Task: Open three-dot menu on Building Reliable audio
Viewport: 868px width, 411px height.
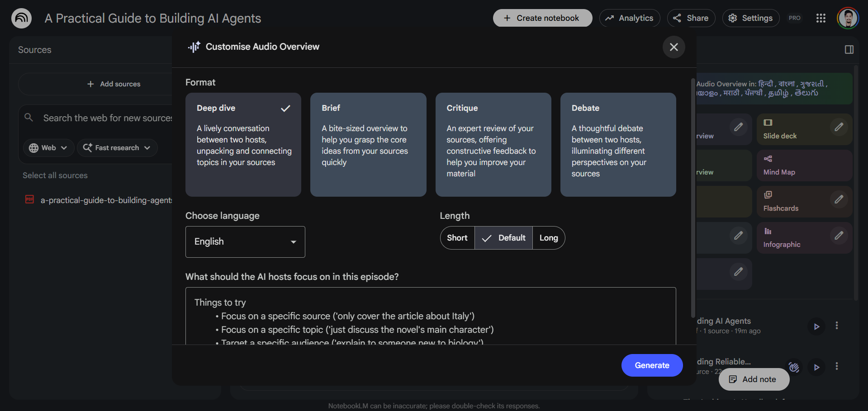Action: coord(836,366)
